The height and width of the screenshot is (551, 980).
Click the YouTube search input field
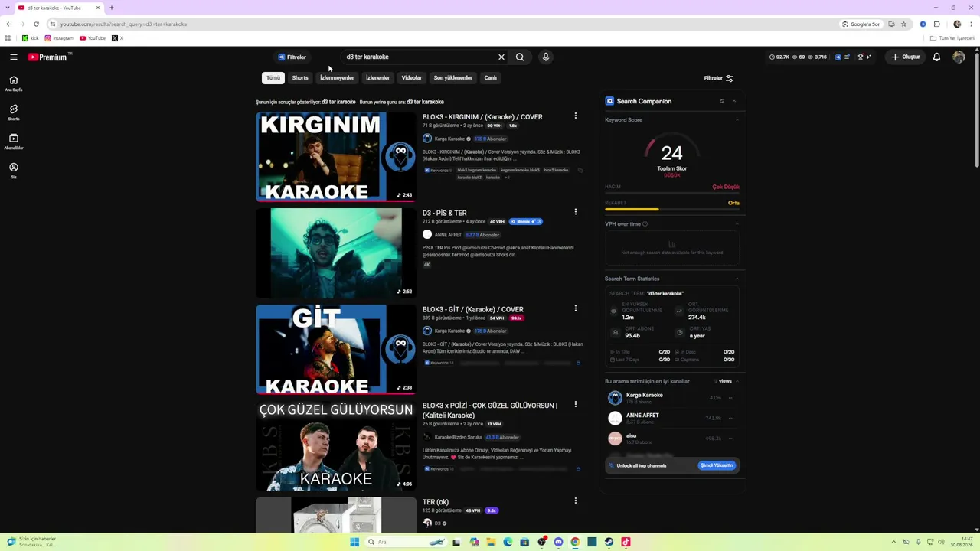click(420, 57)
